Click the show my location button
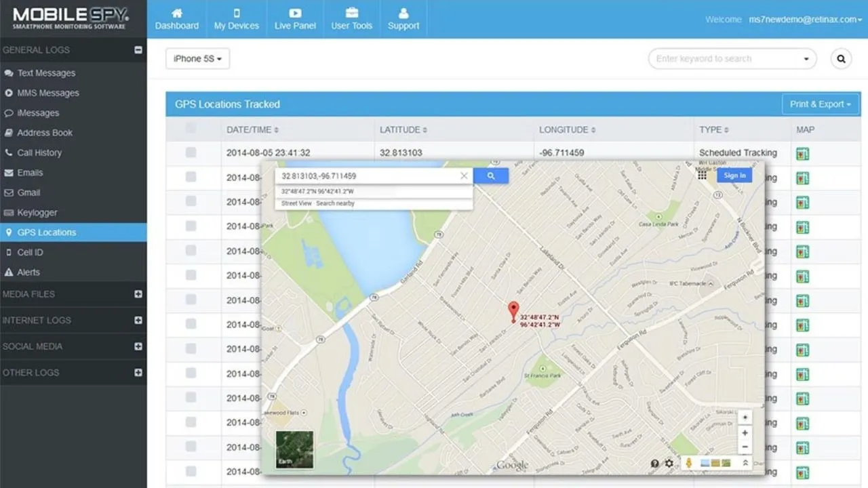Screen dimensions: 868x488 (x=745, y=418)
